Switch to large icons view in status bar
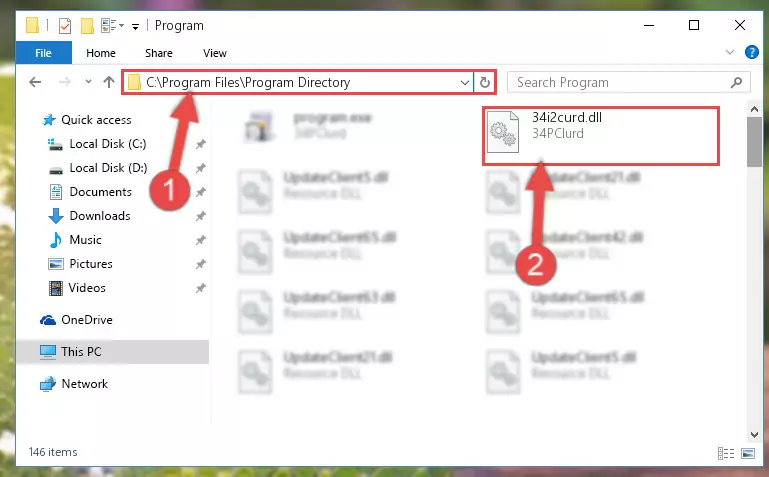Image resolution: width=769 pixels, height=477 pixels. [748, 453]
